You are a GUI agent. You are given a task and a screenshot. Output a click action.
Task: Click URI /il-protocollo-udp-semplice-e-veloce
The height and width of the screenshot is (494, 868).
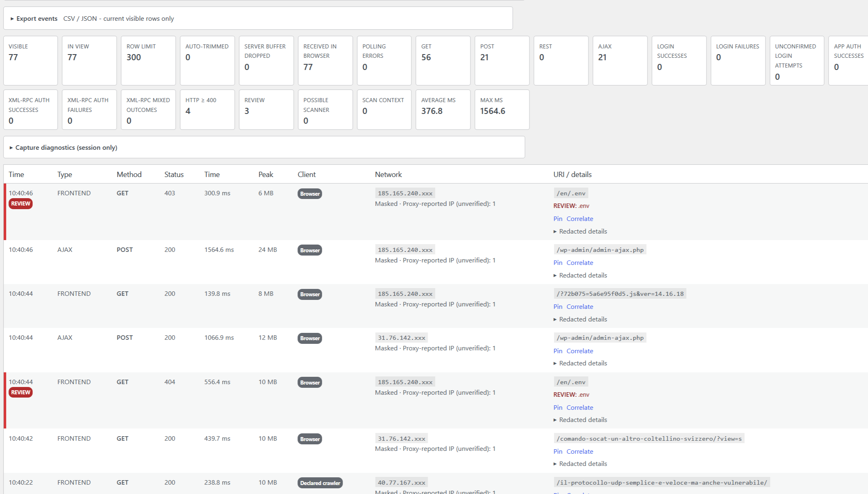tap(662, 483)
